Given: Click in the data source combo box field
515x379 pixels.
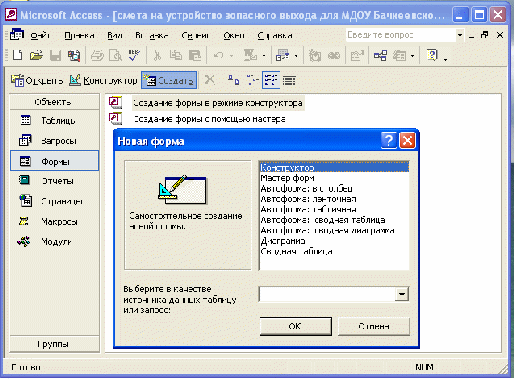Looking at the screenshot, I should pos(327,294).
